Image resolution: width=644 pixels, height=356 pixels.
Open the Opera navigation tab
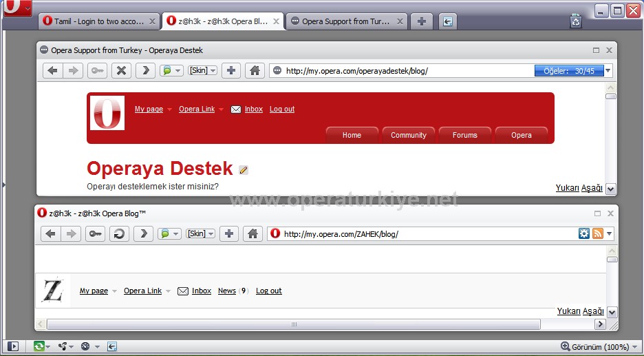click(x=522, y=135)
